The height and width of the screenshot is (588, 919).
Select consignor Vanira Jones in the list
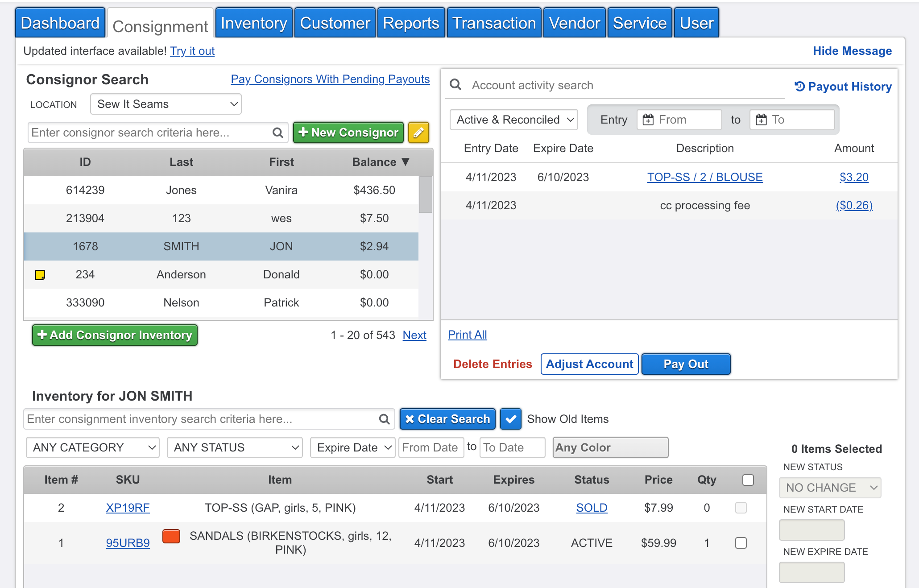point(223,190)
